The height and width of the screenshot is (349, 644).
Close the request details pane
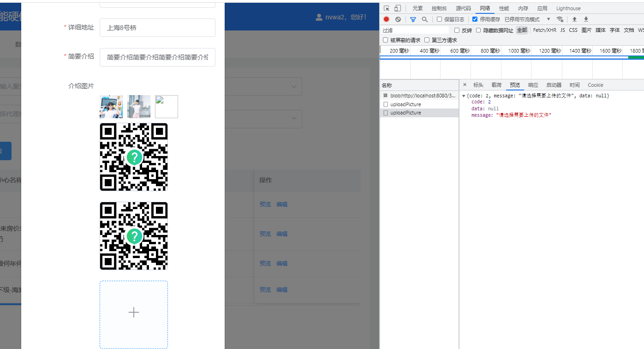[465, 85]
